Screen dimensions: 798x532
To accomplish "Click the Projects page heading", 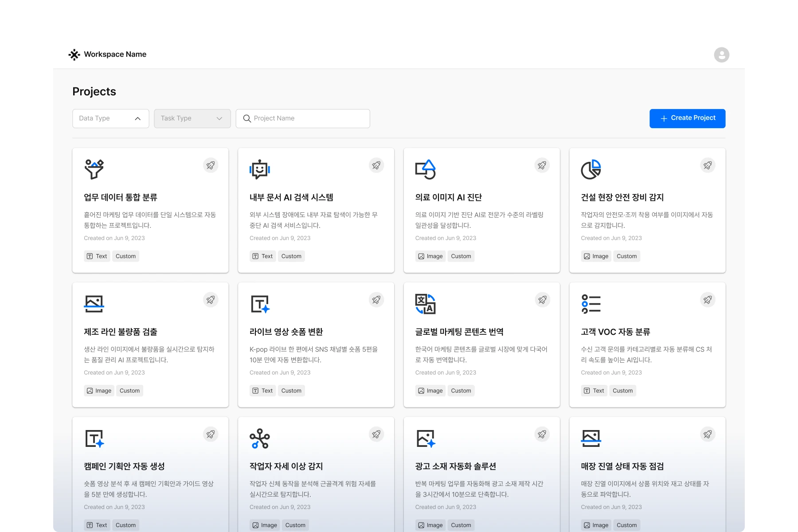I will coord(94,91).
